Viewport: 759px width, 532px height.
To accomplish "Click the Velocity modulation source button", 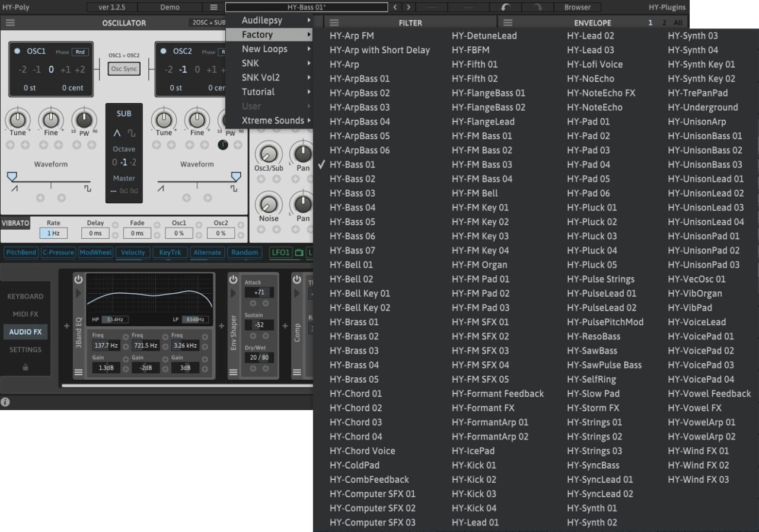I will tap(133, 252).
